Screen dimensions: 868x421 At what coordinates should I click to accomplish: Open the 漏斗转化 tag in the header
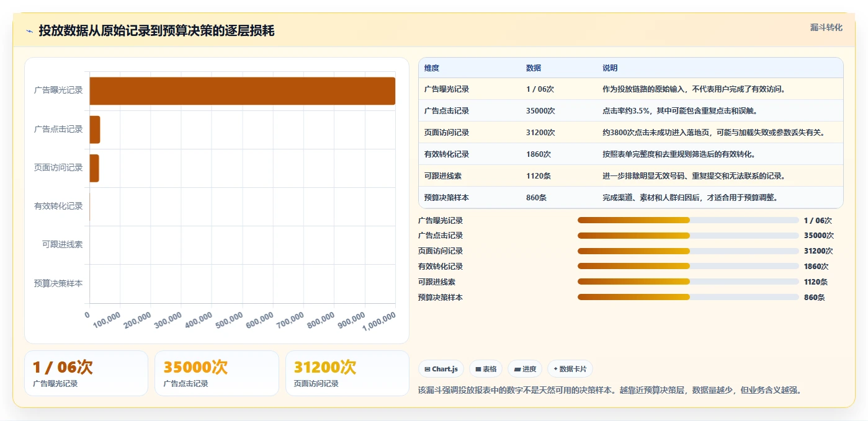[x=826, y=27]
